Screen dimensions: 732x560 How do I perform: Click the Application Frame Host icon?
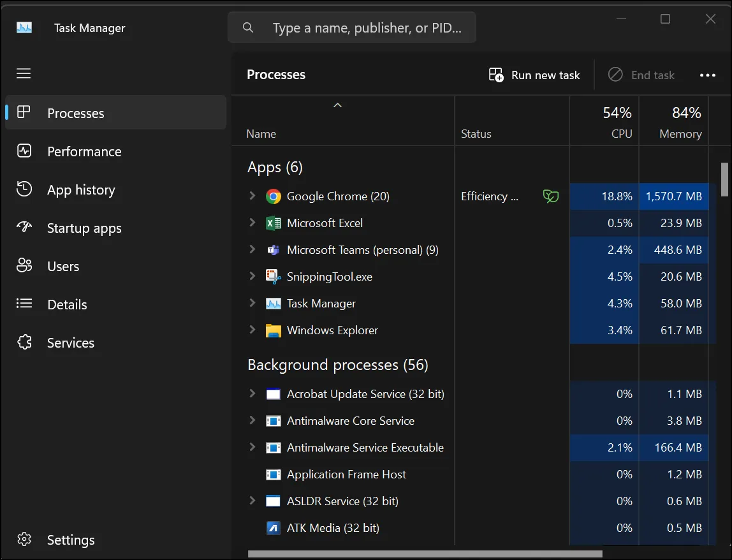[x=274, y=475]
